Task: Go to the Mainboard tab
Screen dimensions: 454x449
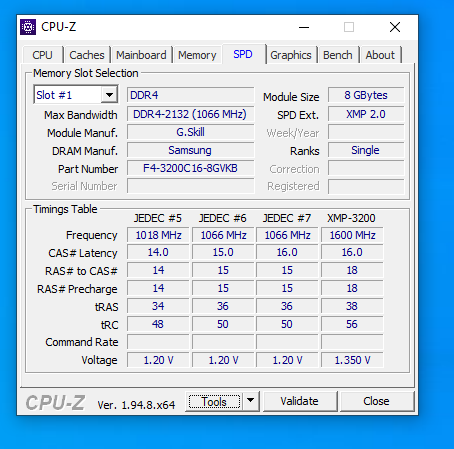Action: [141, 55]
